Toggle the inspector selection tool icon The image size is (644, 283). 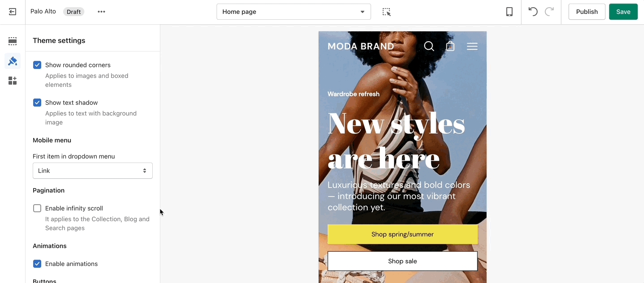pos(386,12)
